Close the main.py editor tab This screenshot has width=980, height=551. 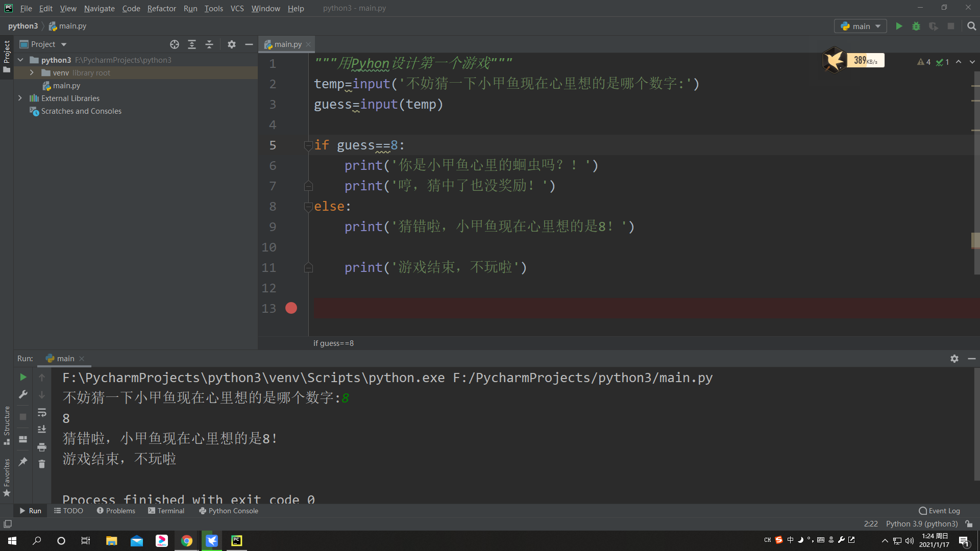click(x=308, y=44)
